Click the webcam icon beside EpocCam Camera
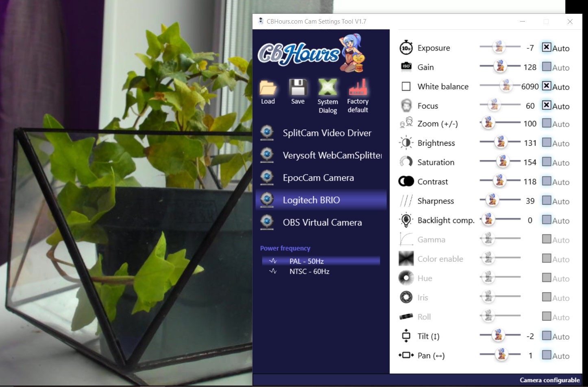588x387 pixels. tap(267, 177)
